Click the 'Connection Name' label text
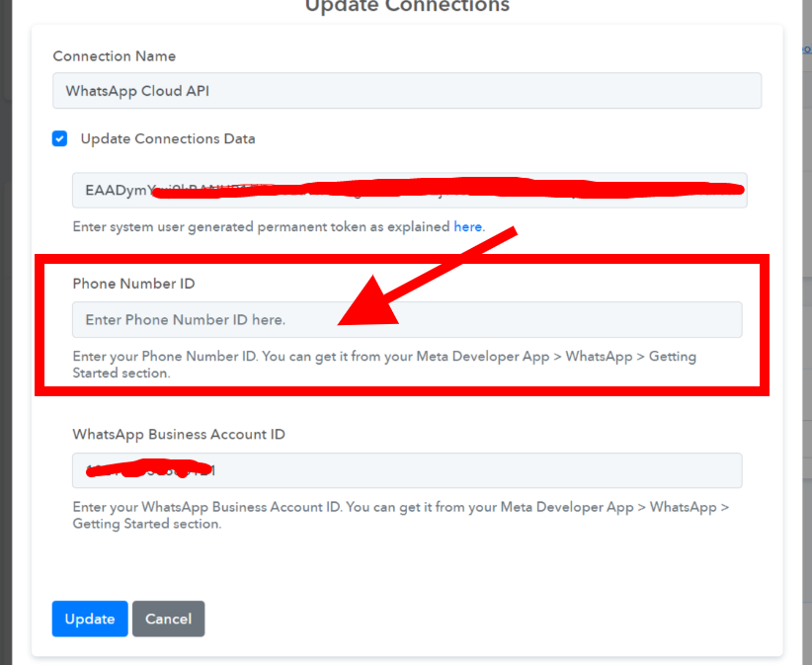The width and height of the screenshot is (812, 665). [x=114, y=56]
